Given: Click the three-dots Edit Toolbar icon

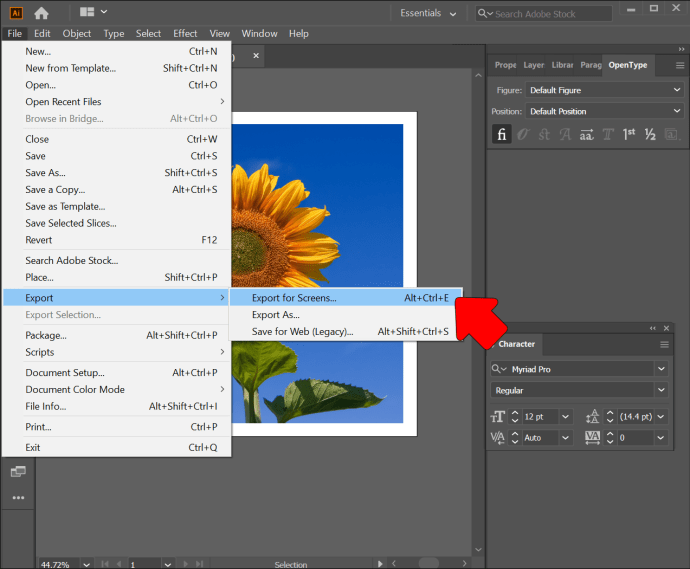Looking at the screenshot, I should (x=18, y=497).
